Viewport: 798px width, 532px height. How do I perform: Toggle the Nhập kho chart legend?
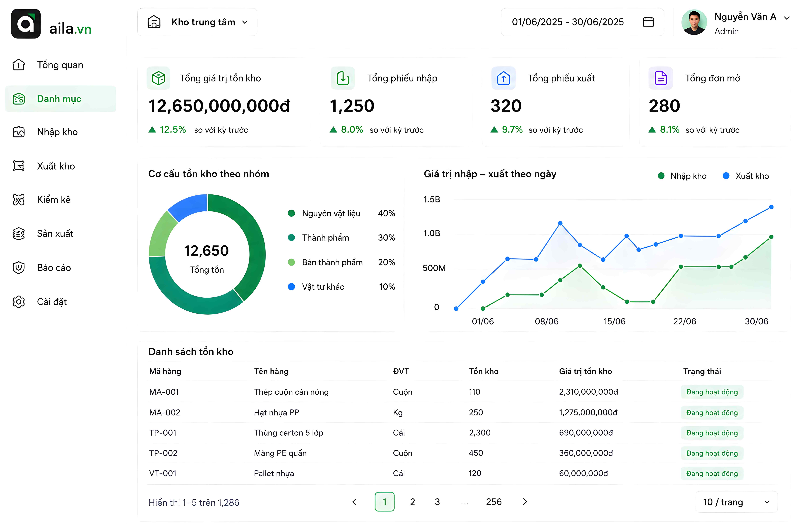click(x=682, y=176)
